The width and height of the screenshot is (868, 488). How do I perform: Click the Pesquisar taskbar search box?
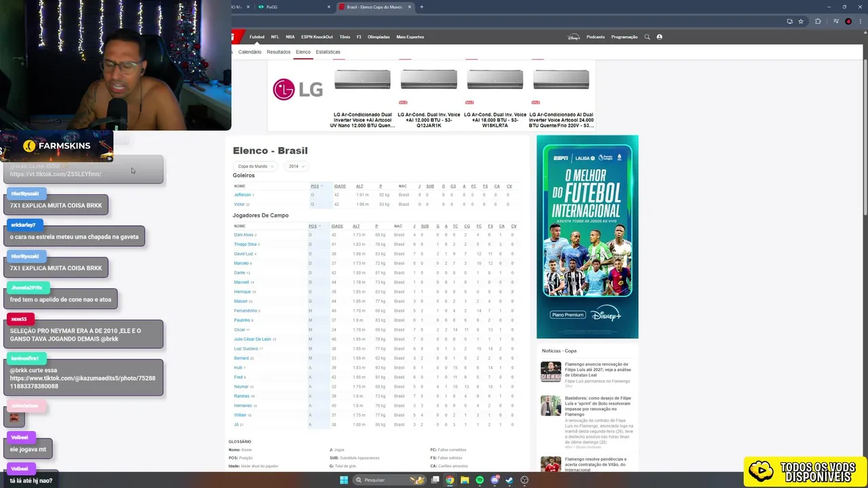click(389, 480)
